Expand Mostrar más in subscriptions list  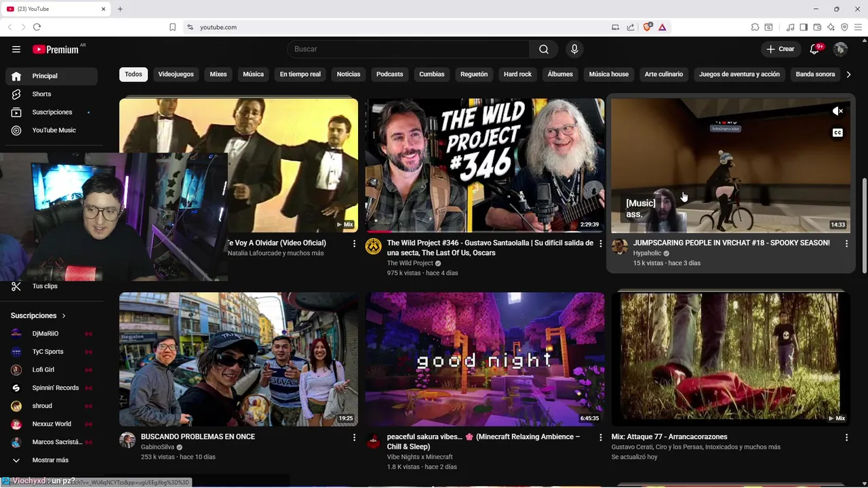52,460
